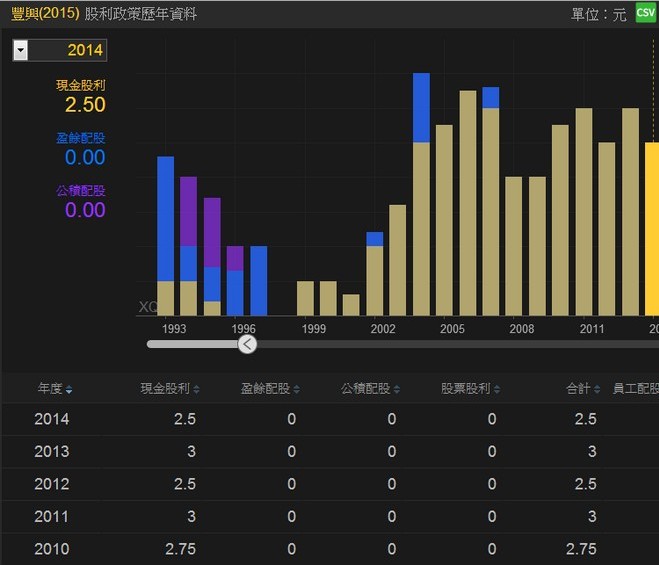Download data using the CSV icon
Viewport: 659px width, 565px height.
646,13
